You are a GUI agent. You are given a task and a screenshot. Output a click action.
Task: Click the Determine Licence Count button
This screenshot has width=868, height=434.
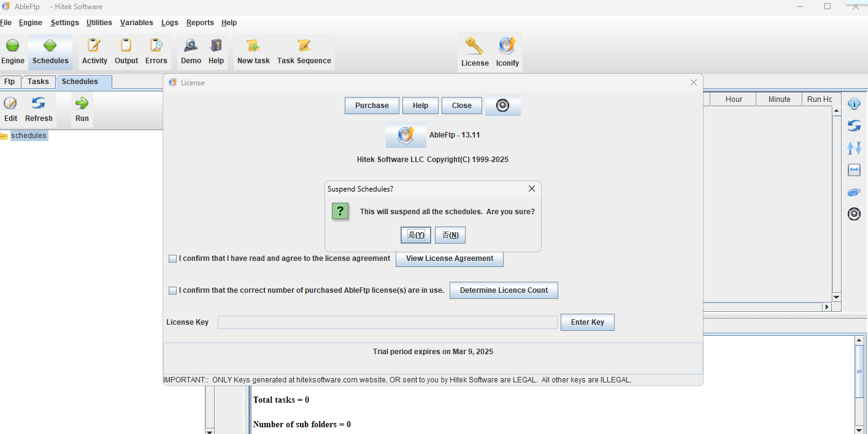pyautogui.click(x=504, y=290)
